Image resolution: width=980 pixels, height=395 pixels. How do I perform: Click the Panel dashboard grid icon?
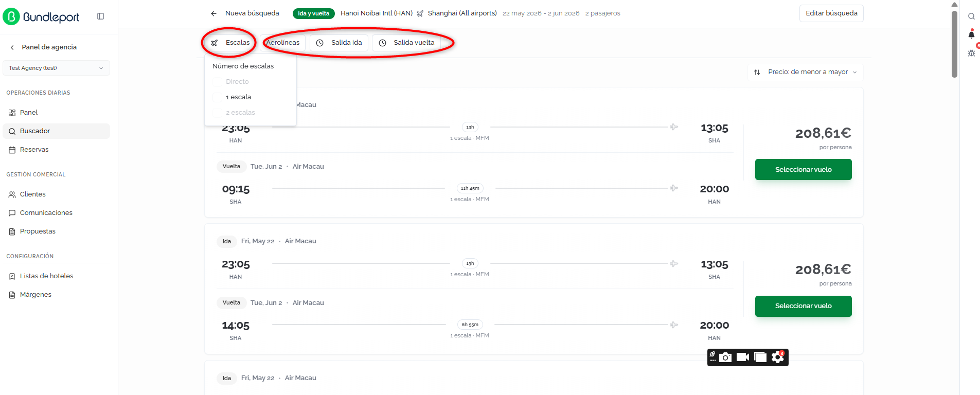(12, 113)
